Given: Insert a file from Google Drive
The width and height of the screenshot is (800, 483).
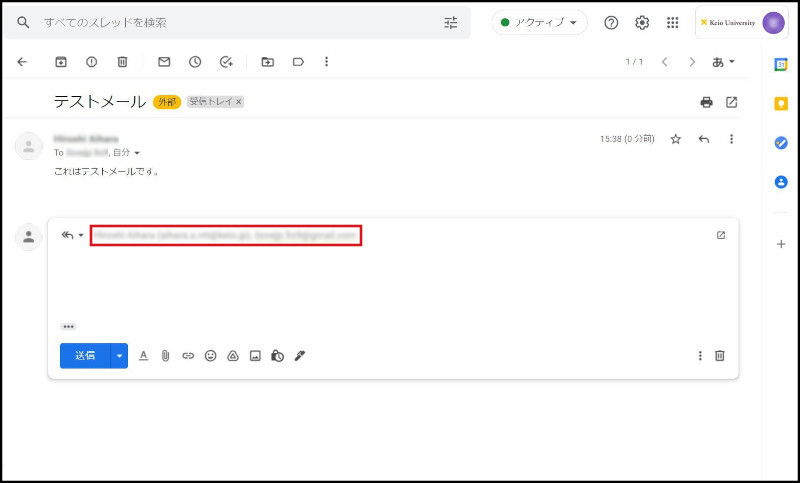Looking at the screenshot, I should [232, 355].
